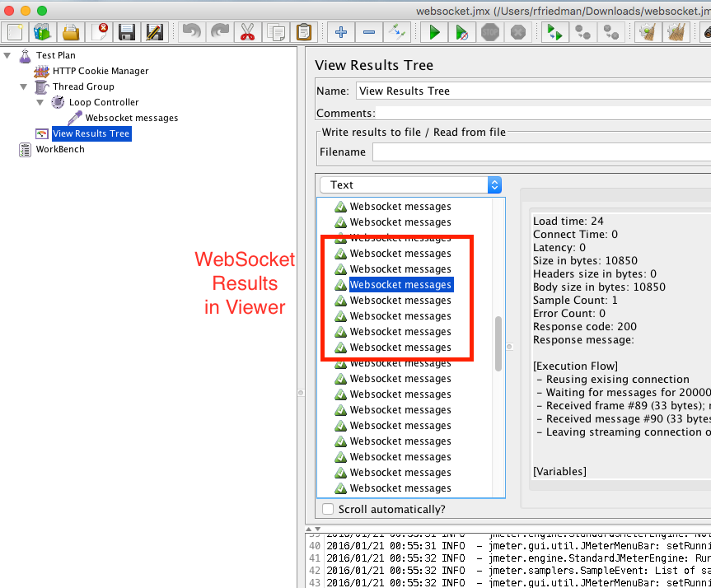Start the test with the green play icon
This screenshot has width=711, height=588.
434,32
